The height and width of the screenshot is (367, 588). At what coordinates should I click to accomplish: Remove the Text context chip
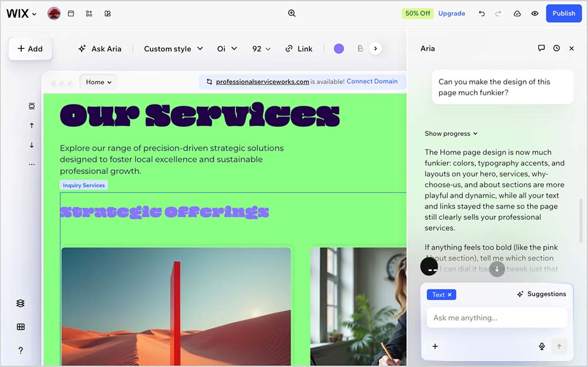450,295
